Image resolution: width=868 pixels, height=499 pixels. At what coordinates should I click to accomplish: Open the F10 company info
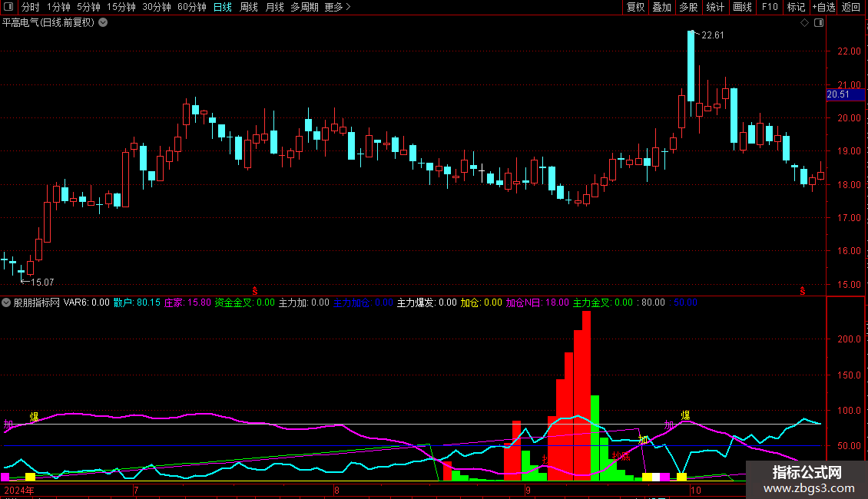click(770, 7)
